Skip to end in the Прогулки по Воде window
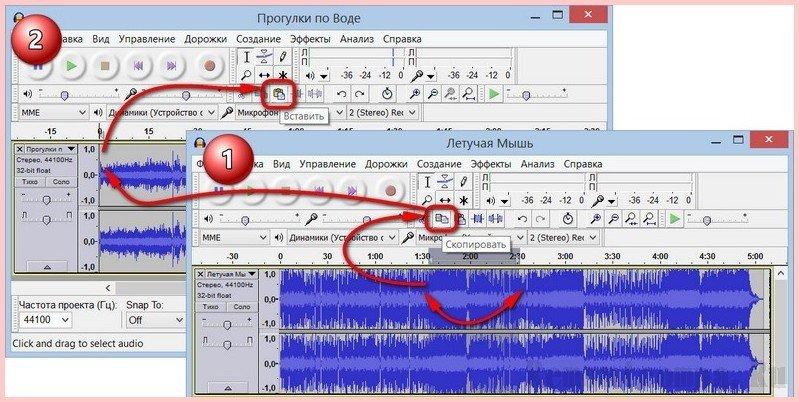This screenshot has width=799, height=402. (x=172, y=65)
